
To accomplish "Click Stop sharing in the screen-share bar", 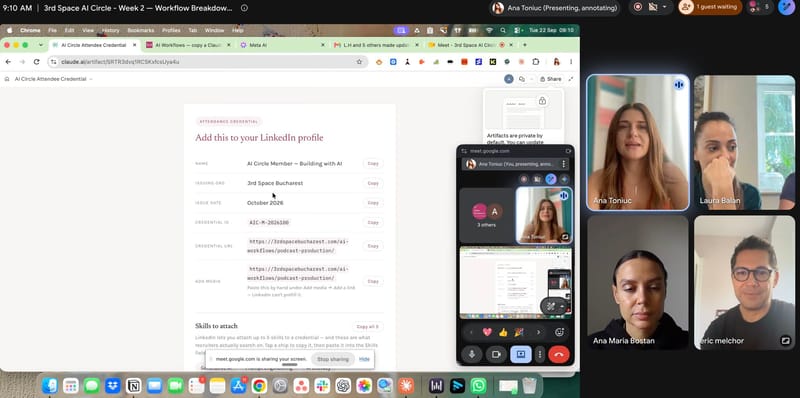I will (333, 359).
